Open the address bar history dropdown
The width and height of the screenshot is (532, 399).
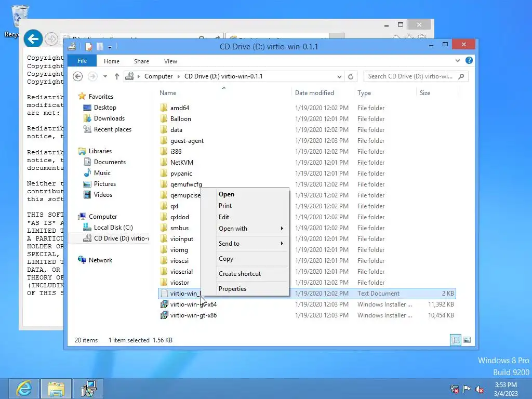tap(339, 77)
